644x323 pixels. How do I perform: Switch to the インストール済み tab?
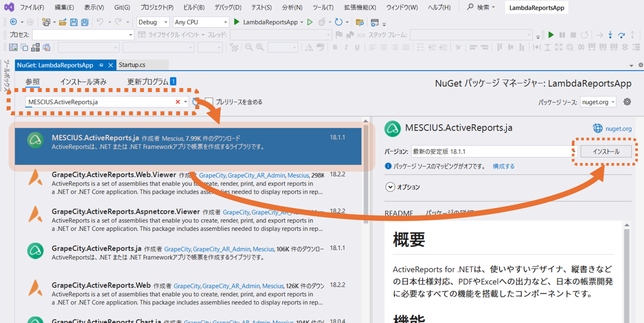point(83,82)
